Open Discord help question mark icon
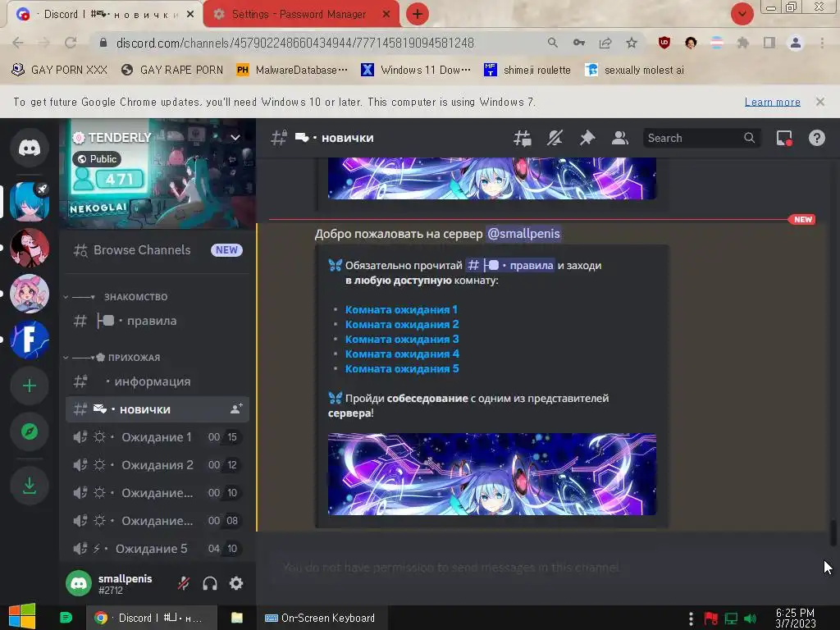Image resolution: width=840 pixels, height=630 pixels. click(817, 138)
